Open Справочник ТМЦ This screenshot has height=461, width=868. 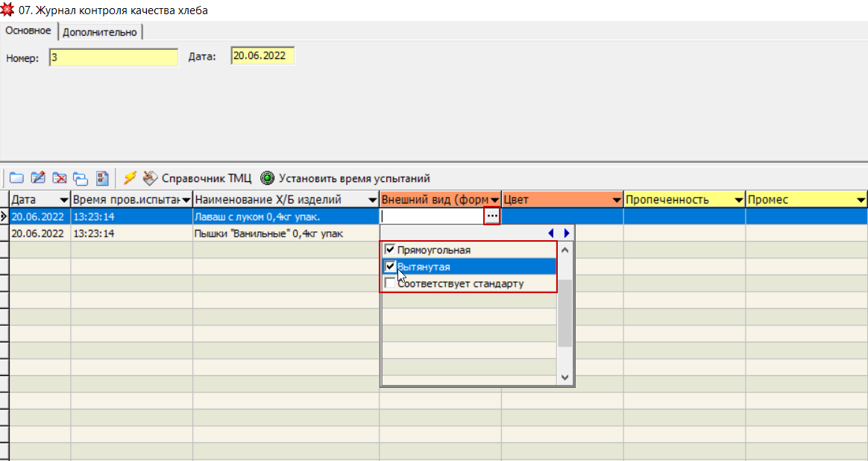point(198,178)
